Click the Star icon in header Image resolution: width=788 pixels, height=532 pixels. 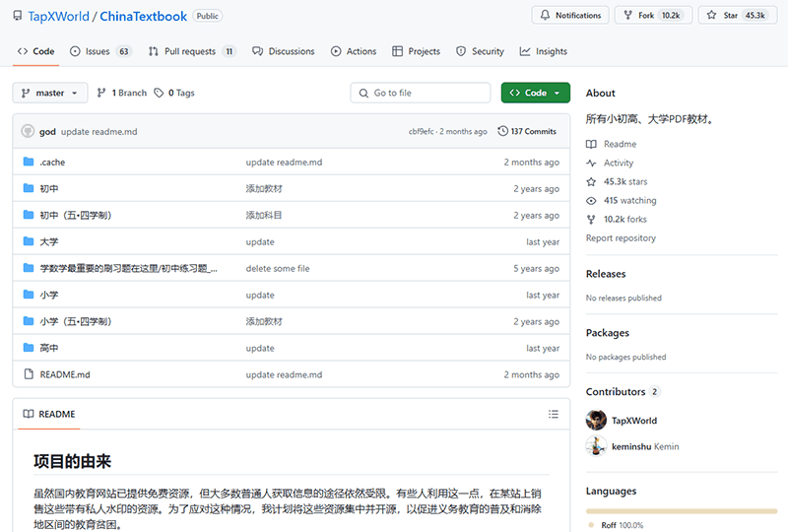(711, 15)
